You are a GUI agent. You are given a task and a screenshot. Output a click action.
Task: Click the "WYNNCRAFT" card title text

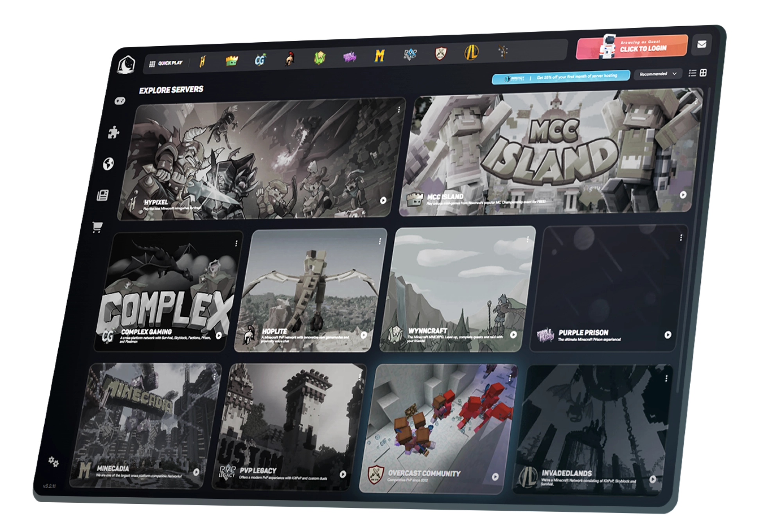[x=428, y=331]
